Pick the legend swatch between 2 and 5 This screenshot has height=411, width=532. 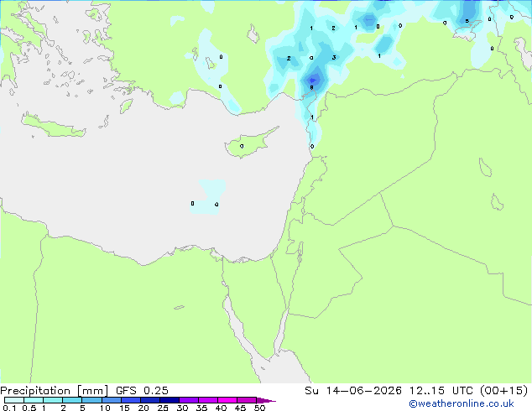(72, 400)
